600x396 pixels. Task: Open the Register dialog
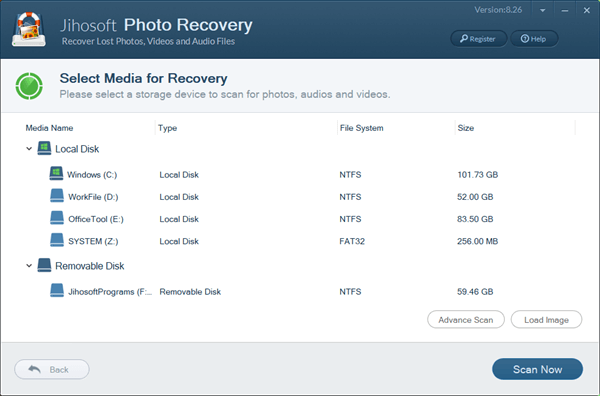coord(478,39)
